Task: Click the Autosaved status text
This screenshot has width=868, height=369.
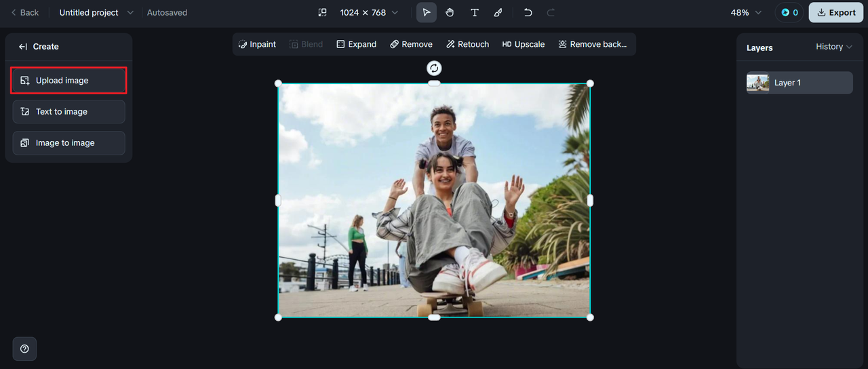Action: coord(167,12)
